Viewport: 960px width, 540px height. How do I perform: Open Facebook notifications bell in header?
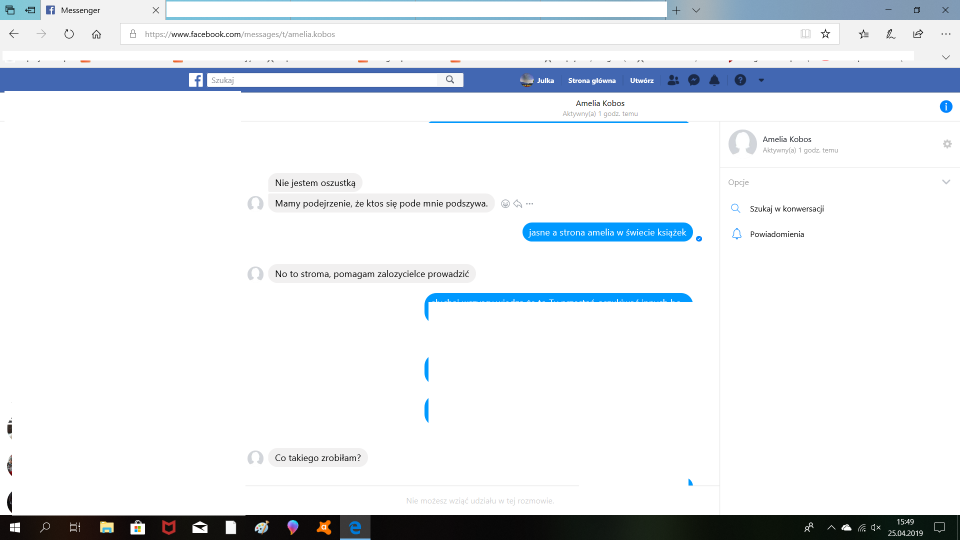[x=714, y=80]
